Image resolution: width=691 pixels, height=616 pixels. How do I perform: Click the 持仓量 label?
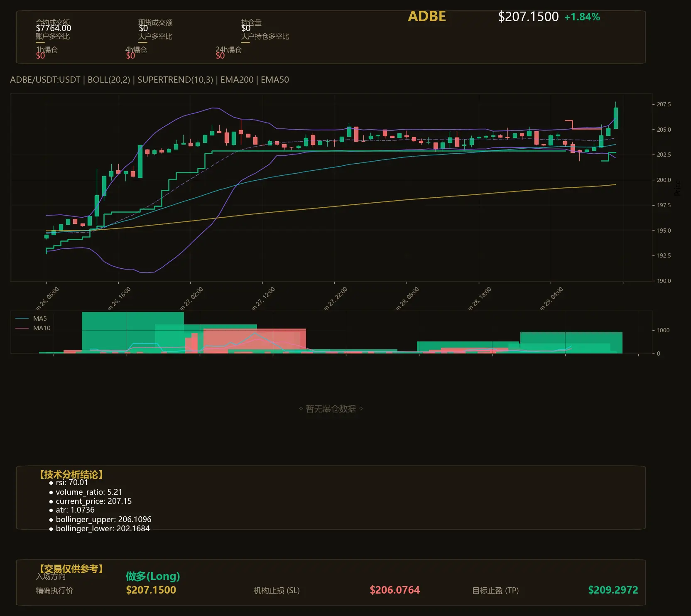coord(251,22)
